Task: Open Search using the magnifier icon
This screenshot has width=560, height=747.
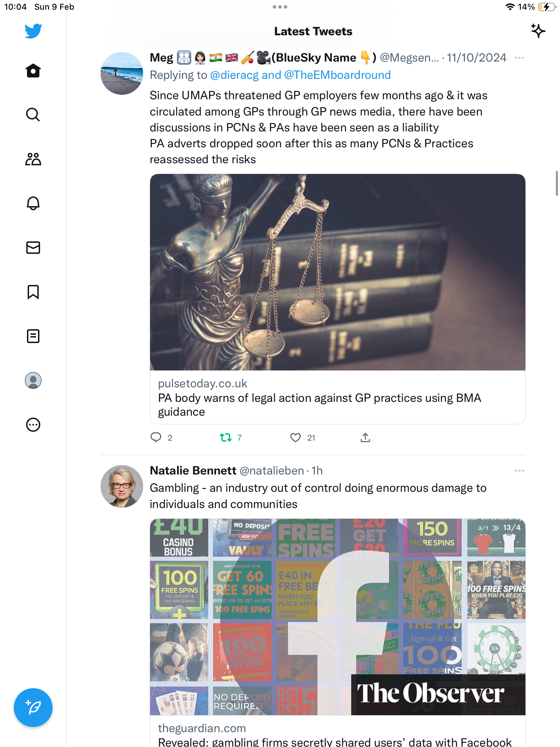Action: (x=33, y=114)
